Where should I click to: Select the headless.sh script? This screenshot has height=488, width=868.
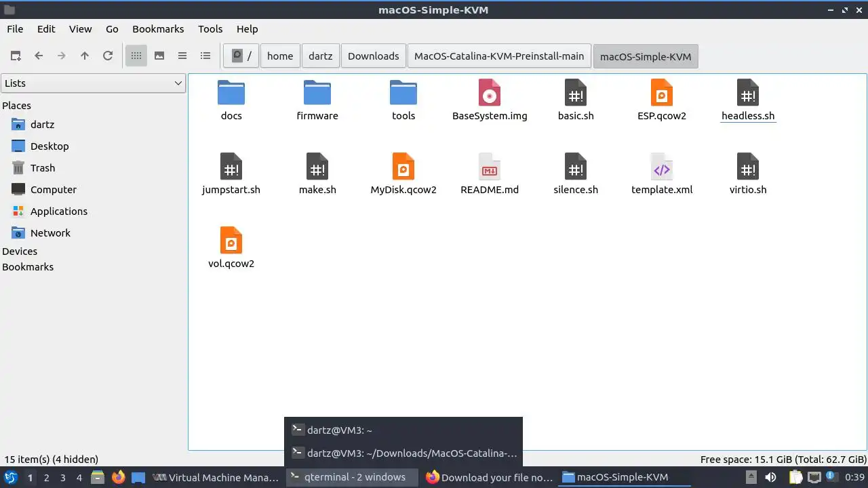click(x=748, y=100)
